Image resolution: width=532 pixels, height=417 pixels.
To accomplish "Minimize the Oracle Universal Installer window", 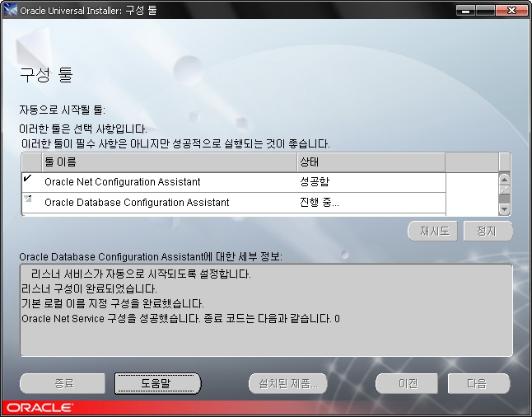I will coord(466,11).
